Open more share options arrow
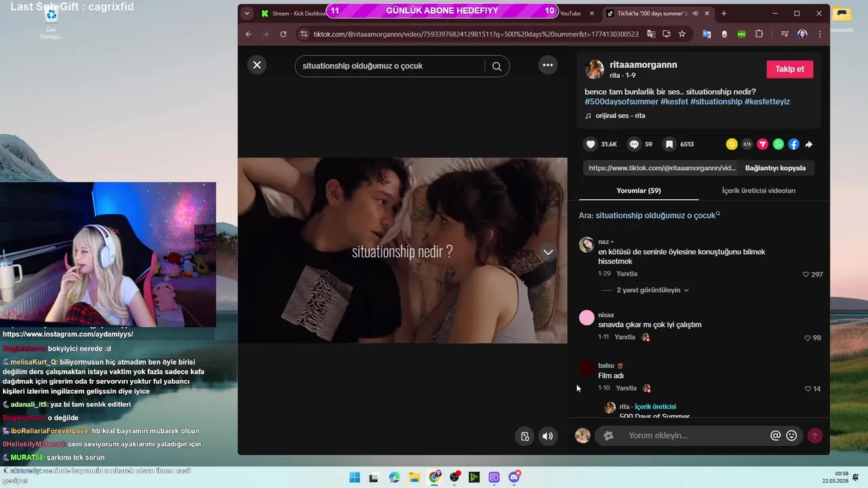Screen dimensions: 868x488 [x=809, y=144]
